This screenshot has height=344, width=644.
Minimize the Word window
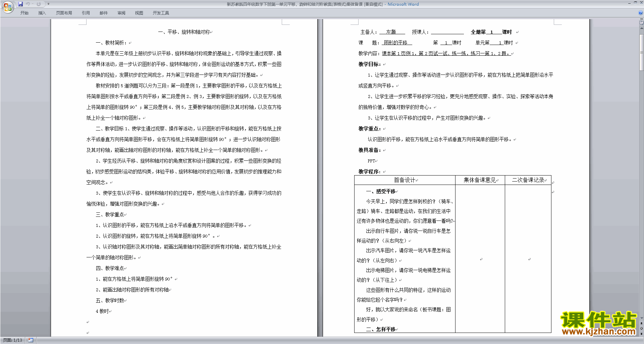[629, 3]
